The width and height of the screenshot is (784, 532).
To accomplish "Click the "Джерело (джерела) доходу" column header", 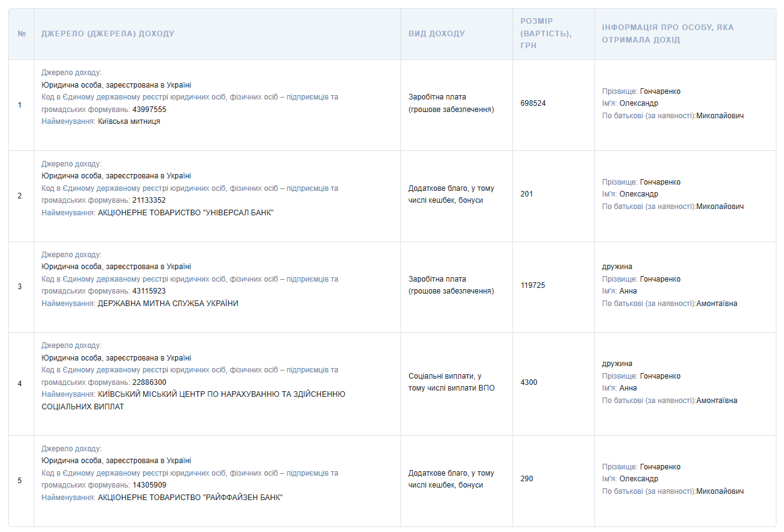I will tap(108, 34).
